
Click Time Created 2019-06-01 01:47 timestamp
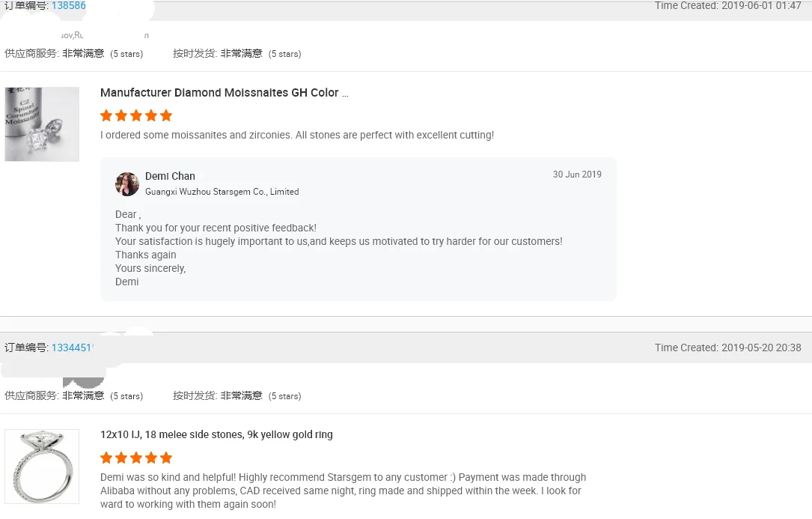[727, 6]
